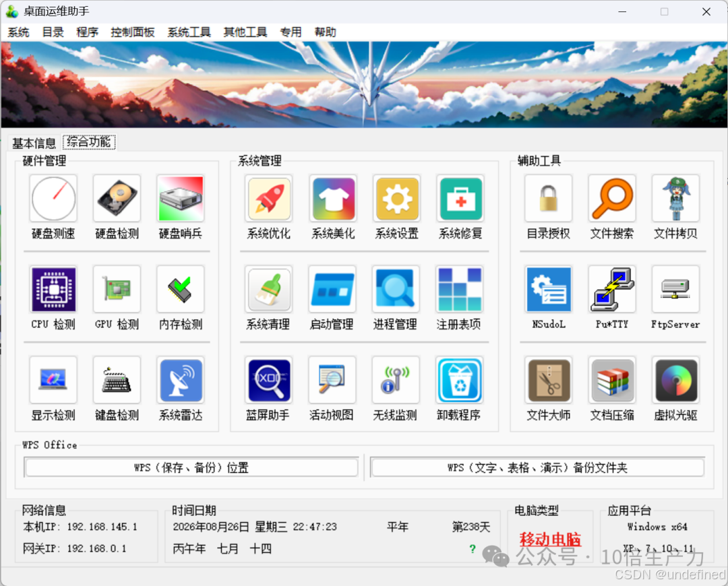Image resolution: width=728 pixels, height=586 pixels.
Task: Open 文件拷贝 character icon
Action: click(675, 199)
